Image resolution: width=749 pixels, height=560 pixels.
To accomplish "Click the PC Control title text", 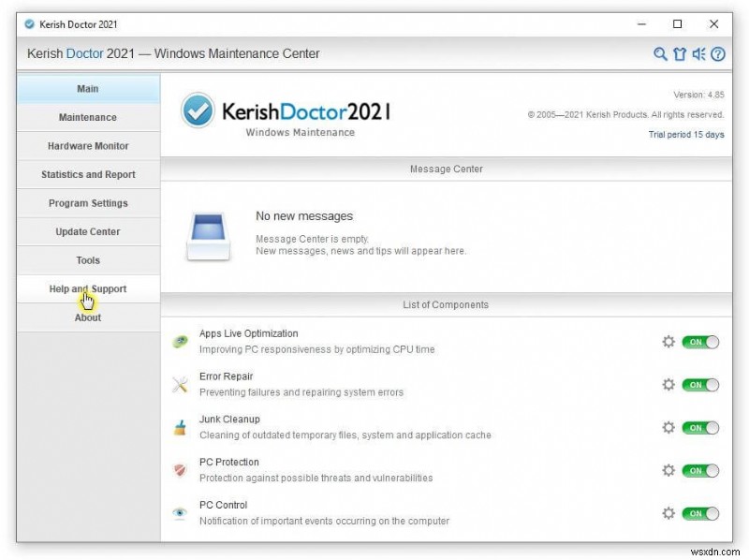I will (x=224, y=506).
